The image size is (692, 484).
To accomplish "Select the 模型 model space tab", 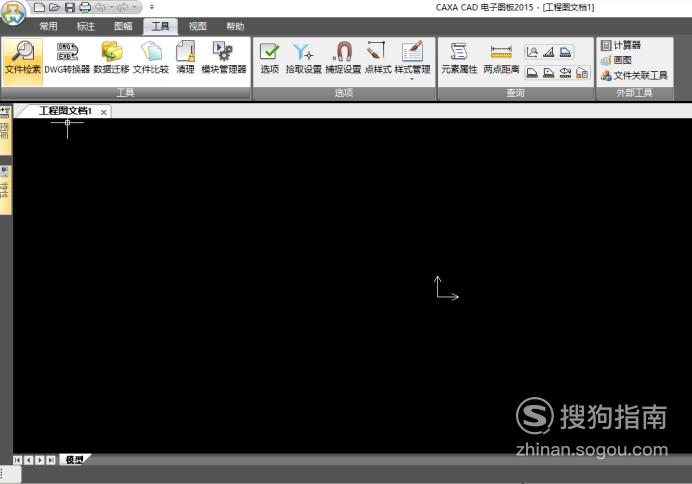I will click(x=74, y=460).
